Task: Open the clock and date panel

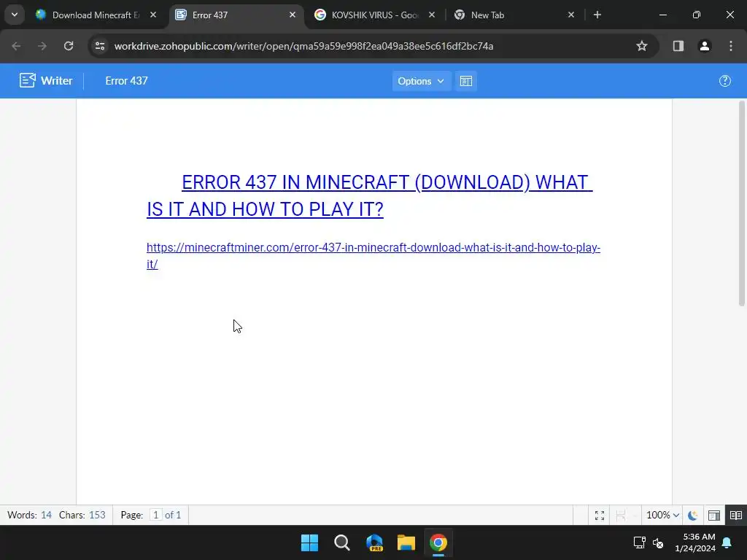Action: [x=695, y=542]
